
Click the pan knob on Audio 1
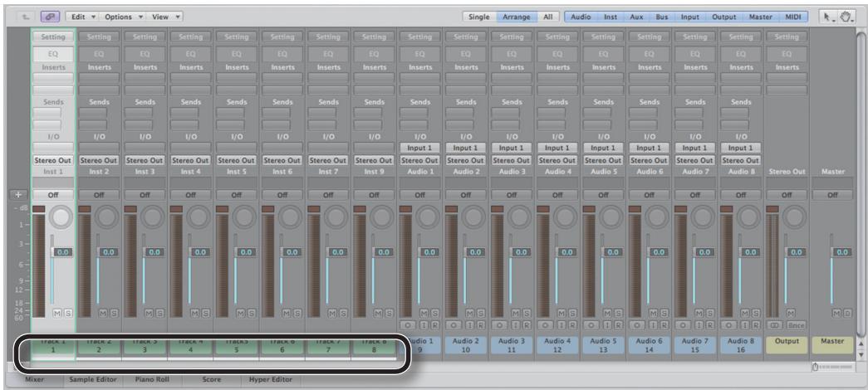(x=428, y=217)
